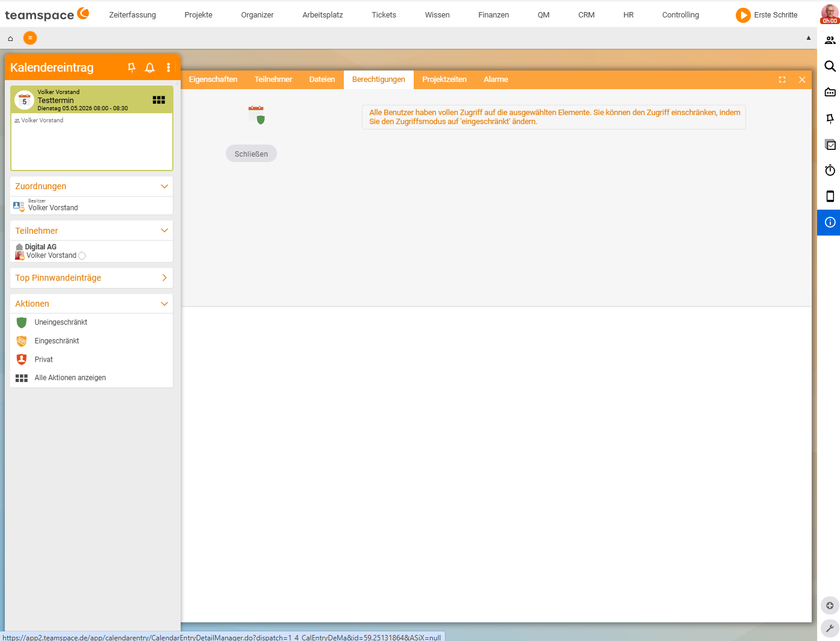Open the info icon in right sidebar
Viewport: 840px width, 641px height.
click(830, 222)
